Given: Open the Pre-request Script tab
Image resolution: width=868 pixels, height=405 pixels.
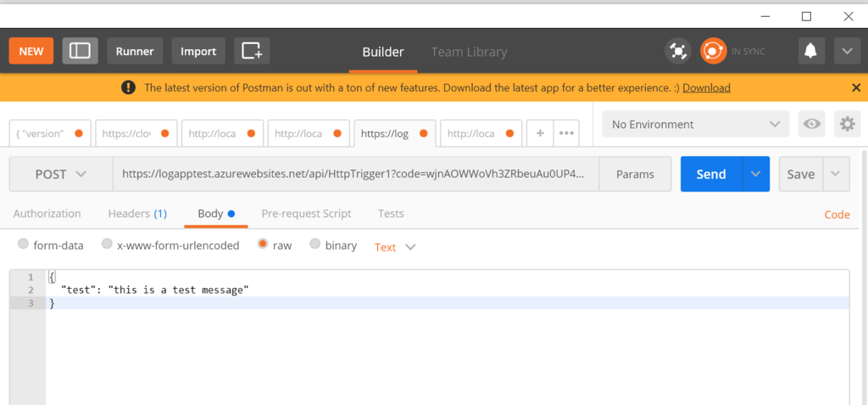Looking at the screenshot, I should [x=306, y=214].
